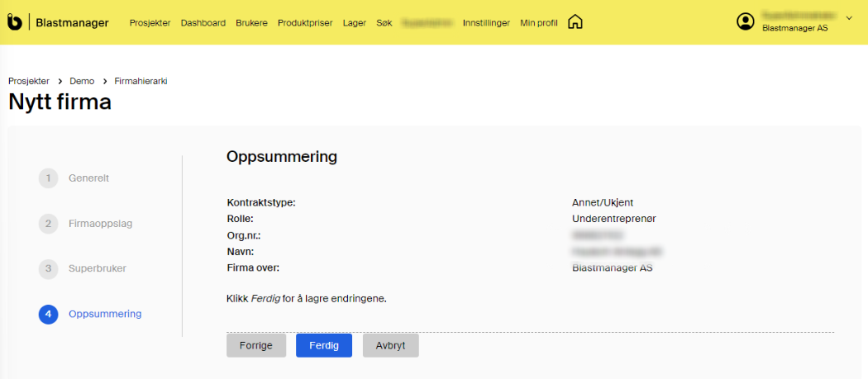
Task: Open Søk in the navigation bar
Action: (x=384, y=23)
